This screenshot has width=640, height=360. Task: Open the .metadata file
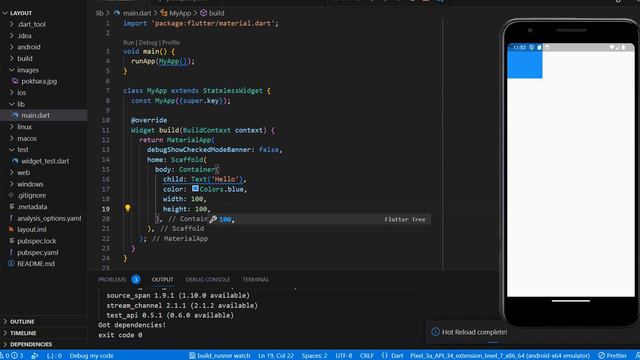tap(32, 207)
